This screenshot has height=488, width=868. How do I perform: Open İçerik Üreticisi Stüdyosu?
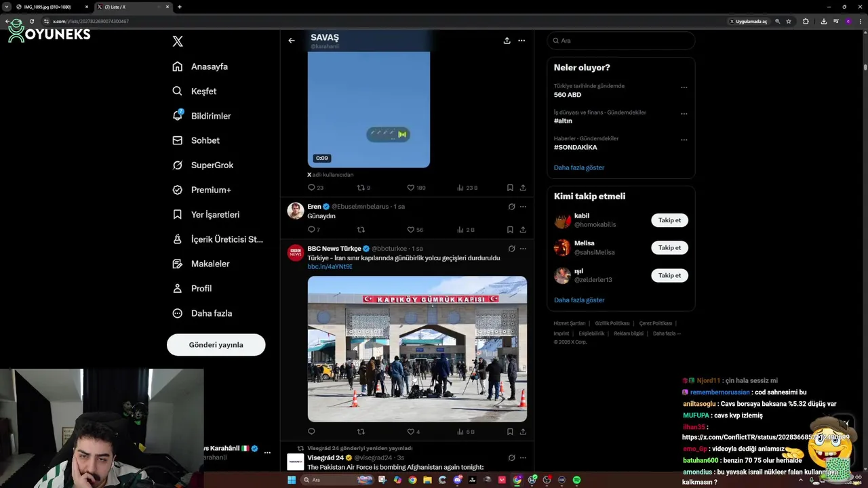(217, 239)
